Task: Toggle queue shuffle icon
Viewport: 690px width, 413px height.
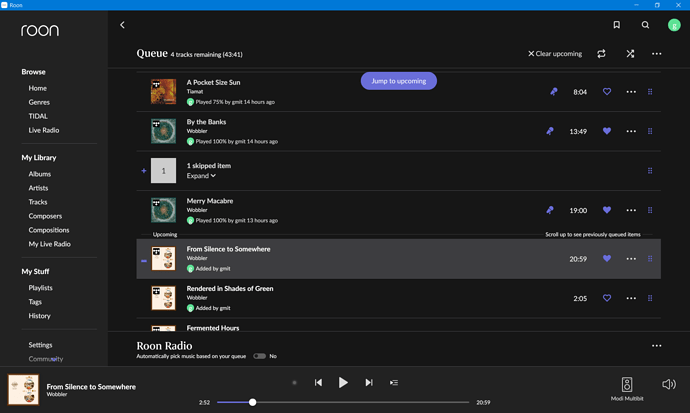Action: click(x=630, y=54)
